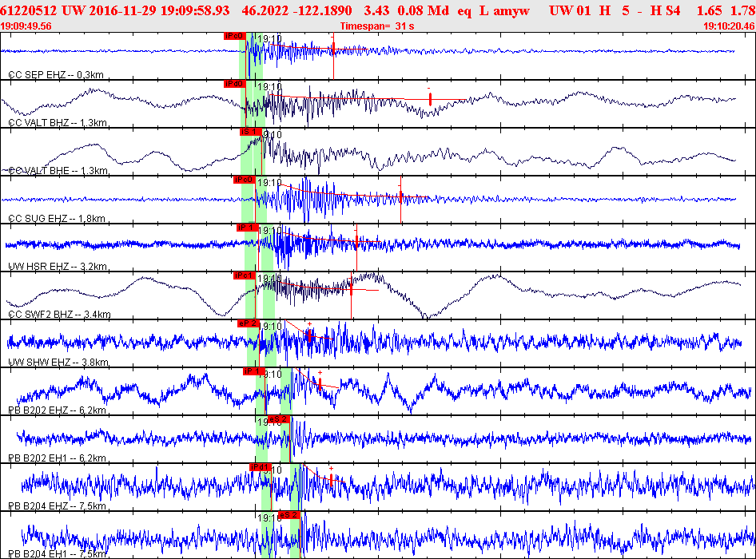
Task: Select the eP 2 pick flag on SHW trace
Action: (249, 323)
